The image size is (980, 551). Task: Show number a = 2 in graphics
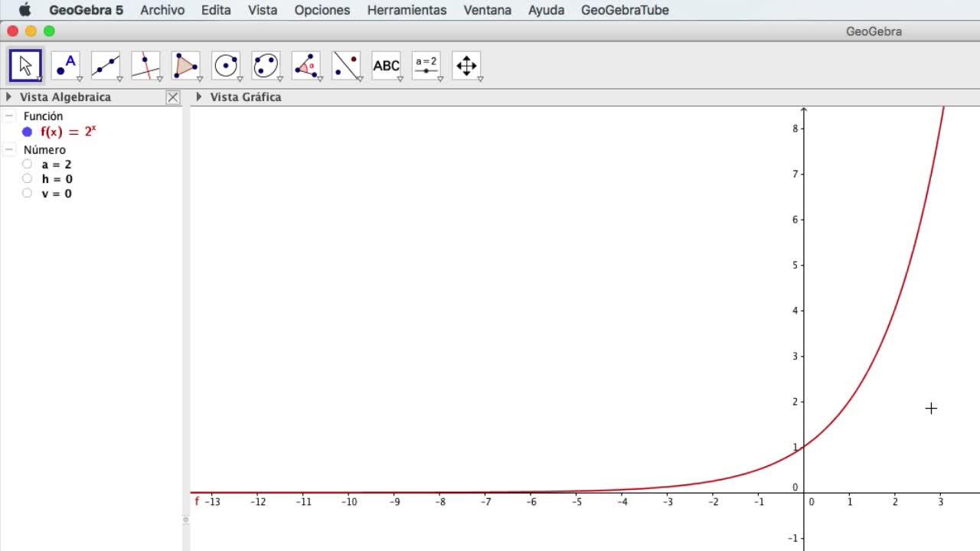pos(28,164)
